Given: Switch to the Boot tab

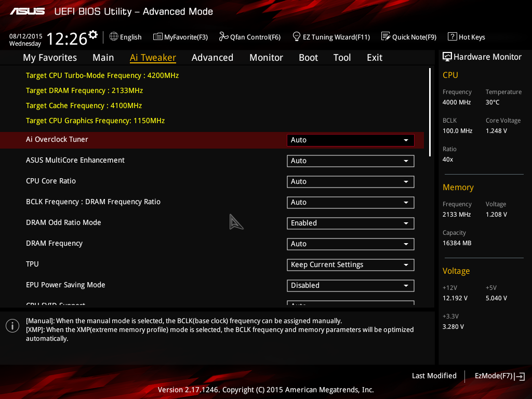Looking at the screenshot, I should coord(308,58).
